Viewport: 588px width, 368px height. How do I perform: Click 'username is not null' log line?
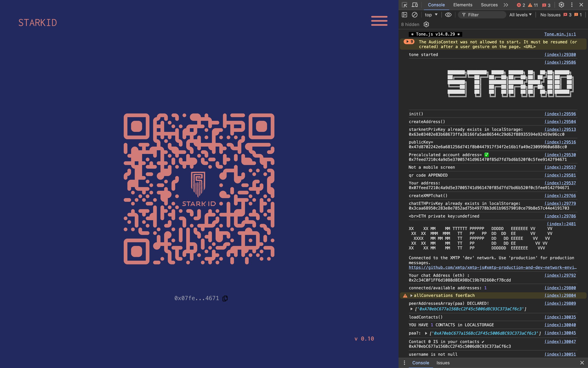click(433, 354)
